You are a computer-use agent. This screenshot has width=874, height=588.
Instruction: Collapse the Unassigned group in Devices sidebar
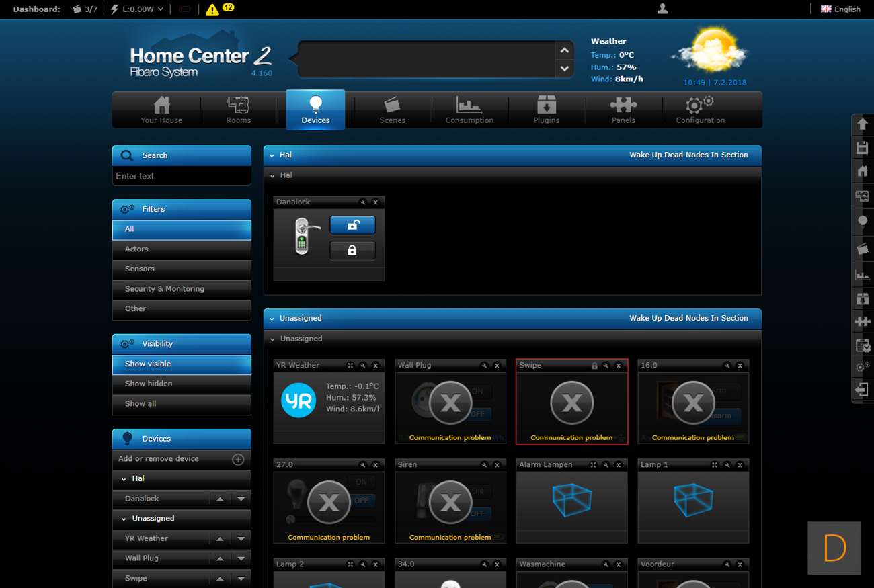[124, 519]
